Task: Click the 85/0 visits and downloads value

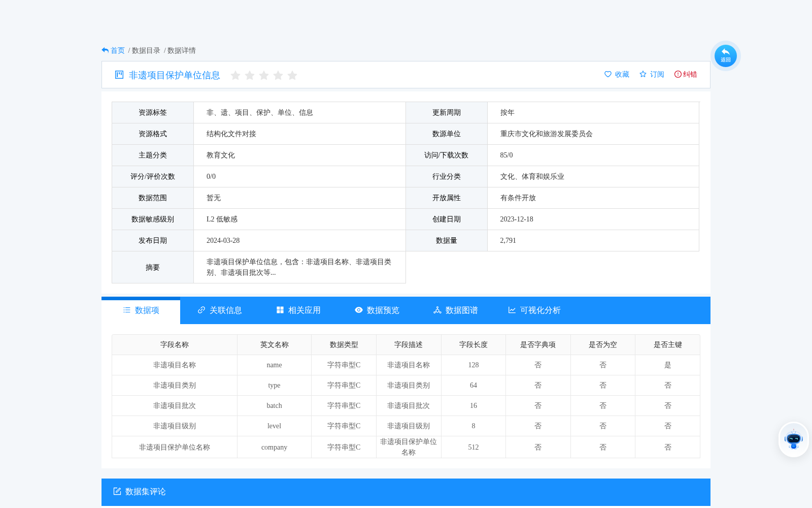Action: coord(506,155)
